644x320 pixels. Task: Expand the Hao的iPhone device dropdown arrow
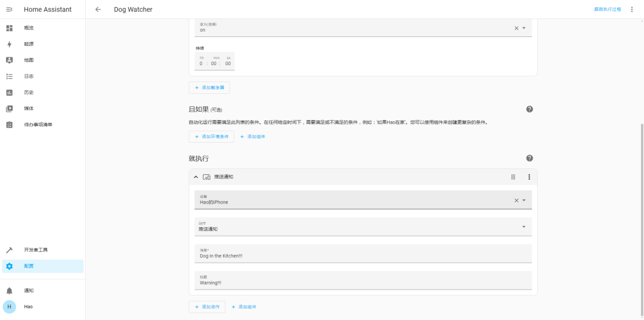(524, 201)
